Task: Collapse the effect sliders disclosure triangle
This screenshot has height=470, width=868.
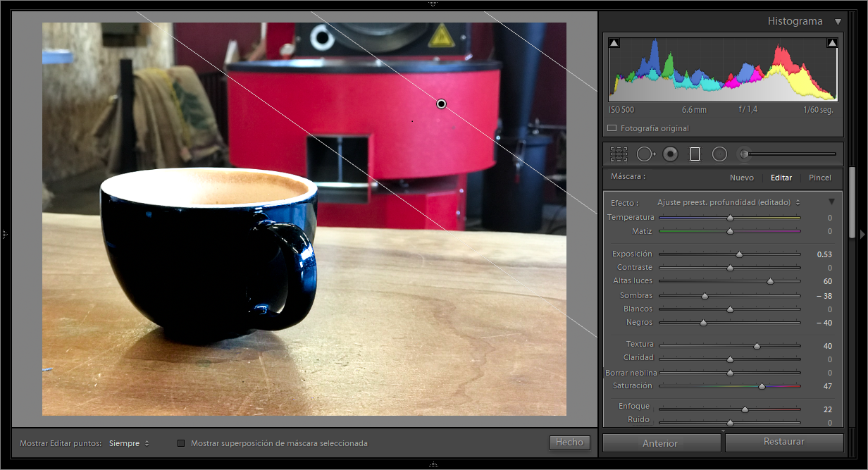Action: coord(831,202)
